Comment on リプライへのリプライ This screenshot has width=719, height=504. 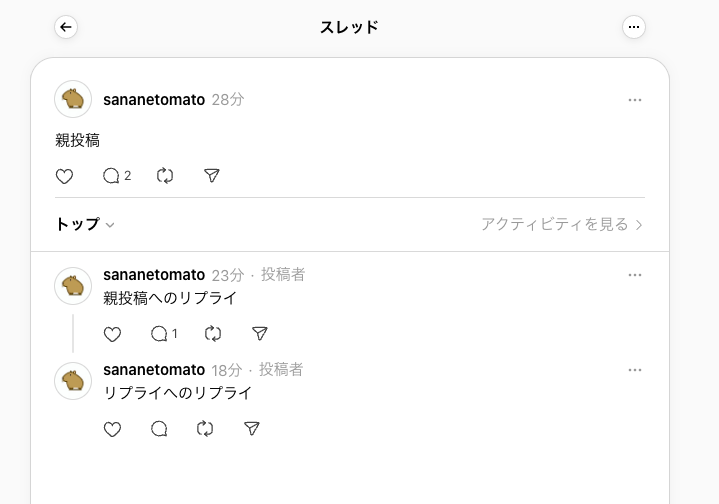(159, 429)
